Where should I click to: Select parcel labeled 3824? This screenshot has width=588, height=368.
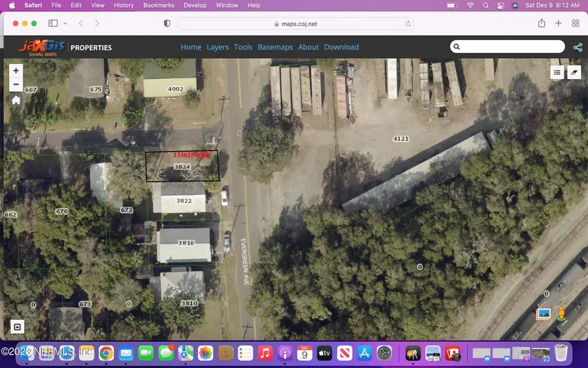(x=182, y=167)
